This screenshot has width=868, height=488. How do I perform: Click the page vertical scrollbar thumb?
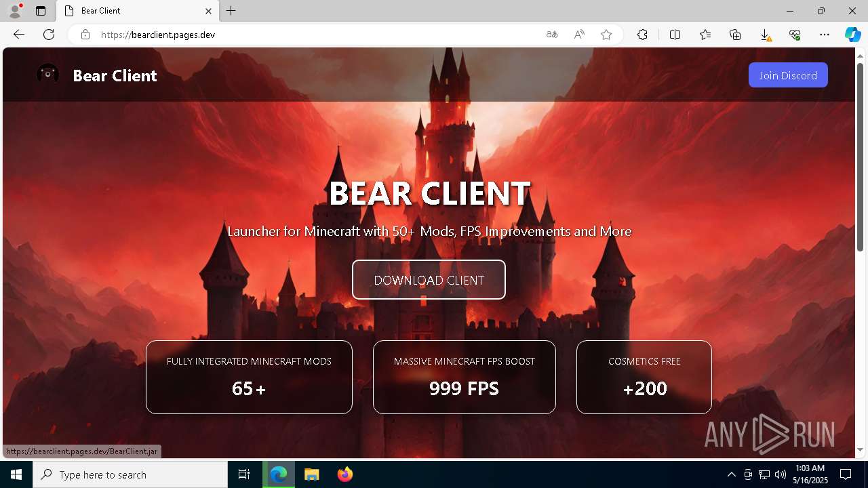tap(861, 156)
